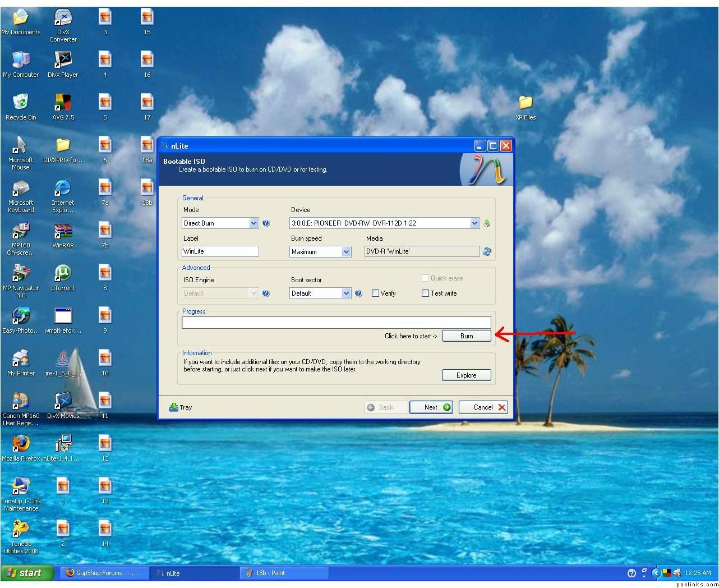The image size is (719, 588).
Task: Click the Burn button to start
Action: click(466, 336)
